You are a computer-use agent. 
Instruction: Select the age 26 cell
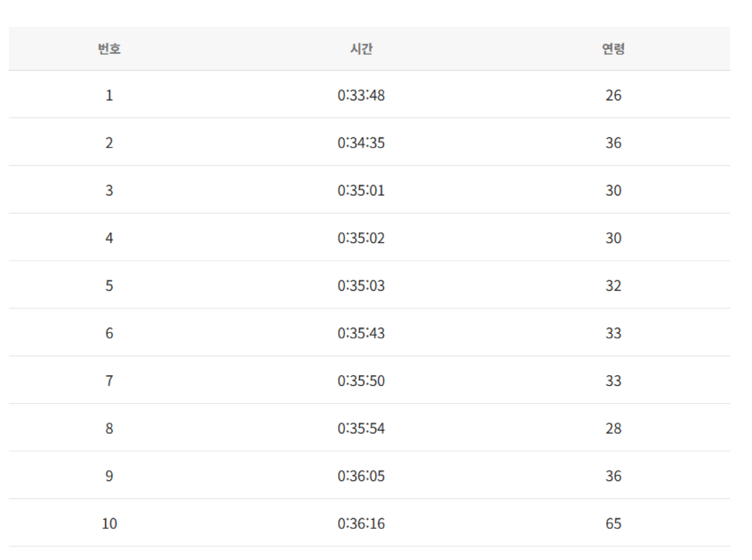(x=613, y=95)
